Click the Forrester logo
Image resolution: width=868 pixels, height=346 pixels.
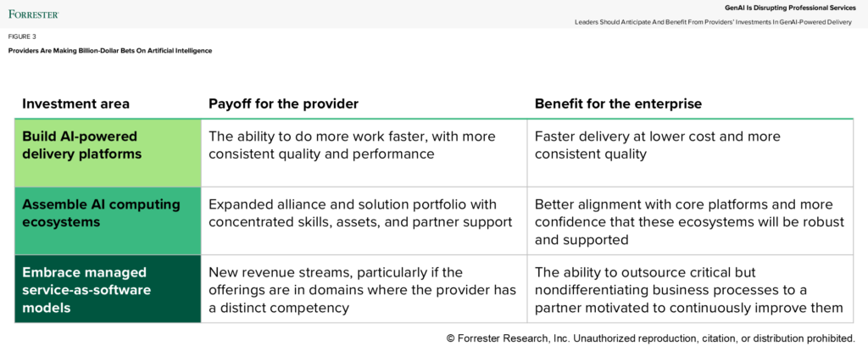pyautogui.click(x=34, y=14)
